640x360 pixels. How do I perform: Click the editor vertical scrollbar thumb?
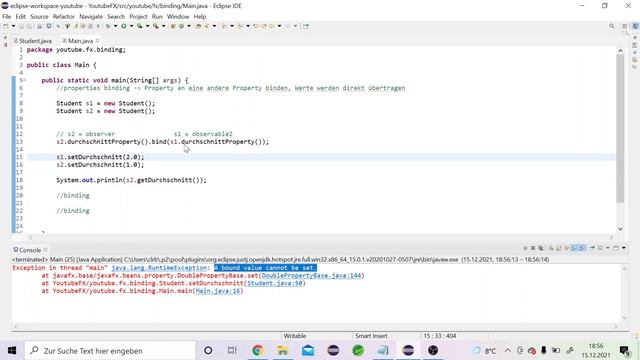pos(620,129)
